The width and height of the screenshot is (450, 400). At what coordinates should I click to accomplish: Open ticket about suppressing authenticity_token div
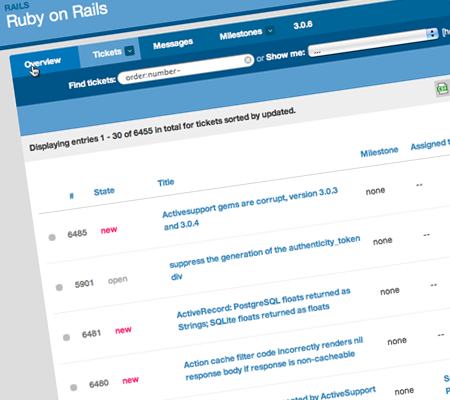[264, 258]
